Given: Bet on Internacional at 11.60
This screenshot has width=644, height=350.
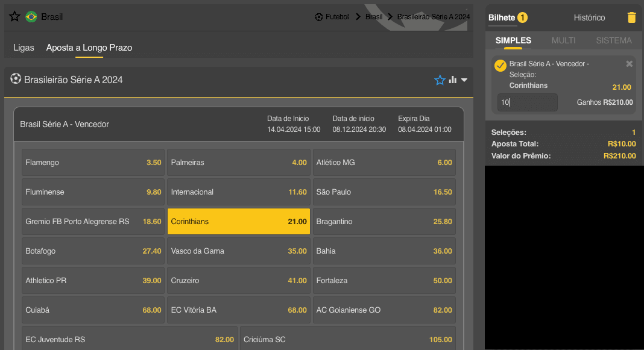Looking at the screenshot, I should [239, 192].
